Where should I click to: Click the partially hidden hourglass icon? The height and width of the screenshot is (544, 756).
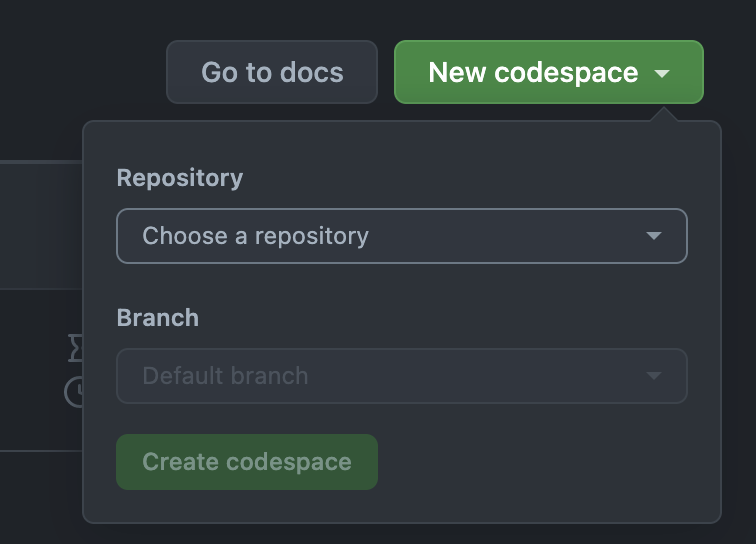click(x=75, y=348)
